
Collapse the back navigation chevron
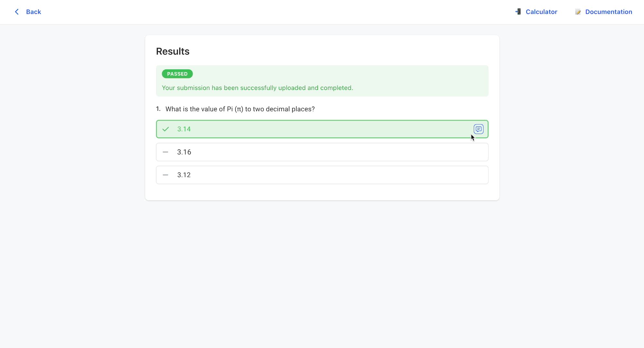[17, 12]
